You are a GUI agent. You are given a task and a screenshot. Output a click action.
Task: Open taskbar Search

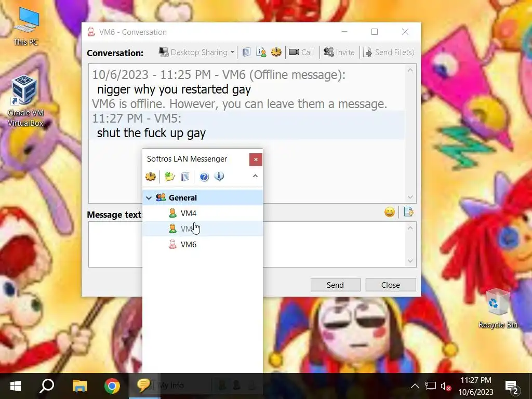pos(47,386)
